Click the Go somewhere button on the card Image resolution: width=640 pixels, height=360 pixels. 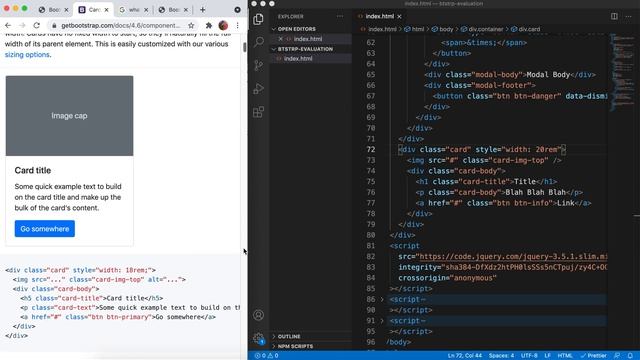(45, 229)
